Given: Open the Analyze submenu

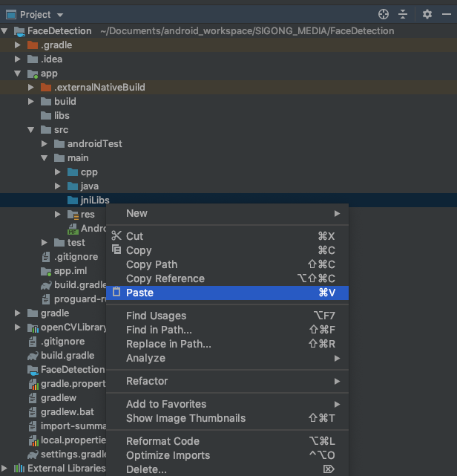Looking at the screenshot, I should click(227, 358).
